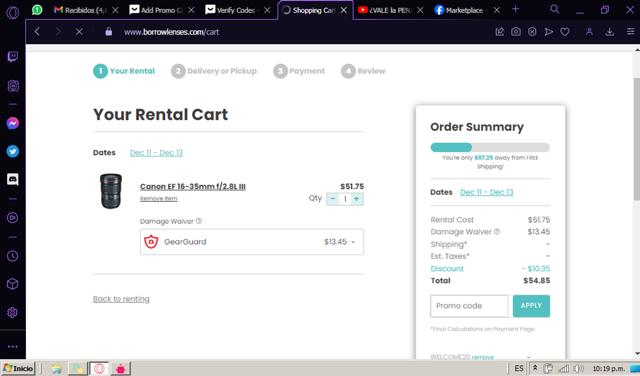
Task: Open sidebar three-dot more options
Action: point(13,347)
